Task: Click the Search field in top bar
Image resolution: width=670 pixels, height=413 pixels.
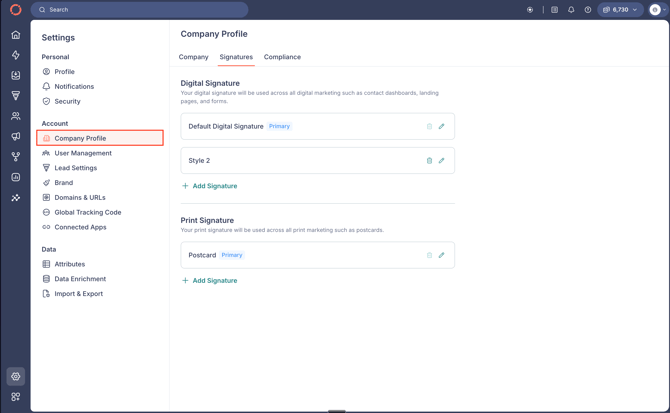Action: tap(140, 10)
